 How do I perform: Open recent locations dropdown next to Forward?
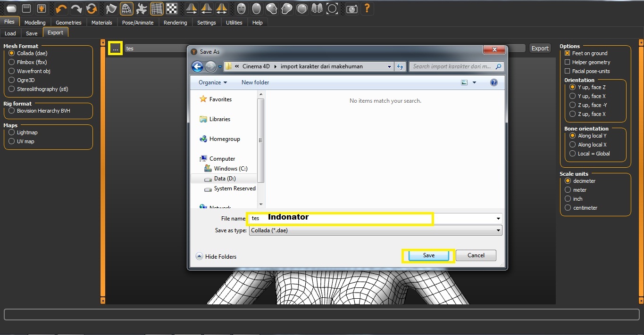[220, 67]
